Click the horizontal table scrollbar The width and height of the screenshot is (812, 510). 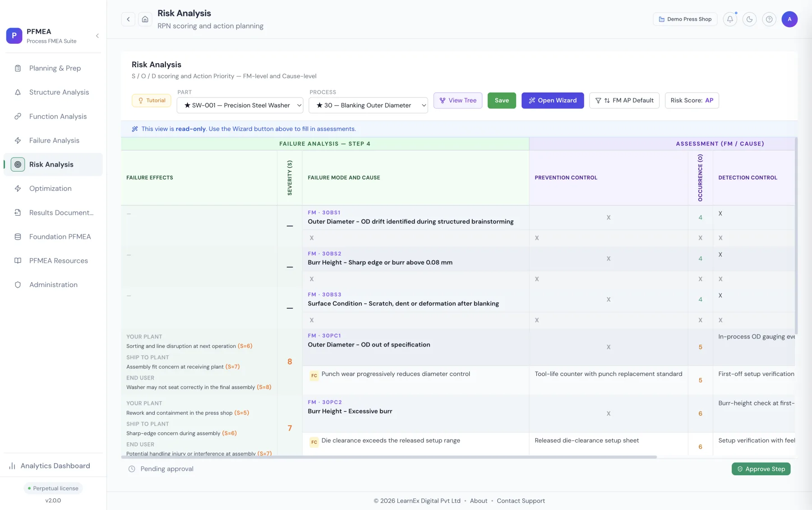[x=389, y=457]
